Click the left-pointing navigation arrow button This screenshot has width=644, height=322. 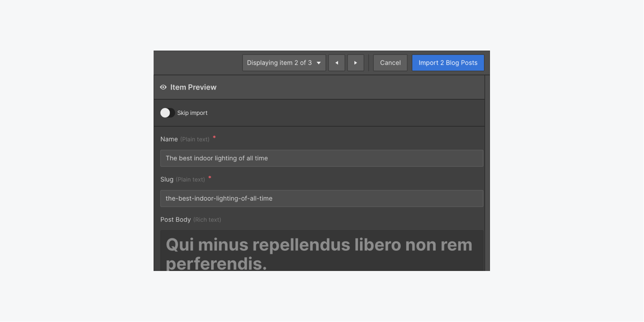tap(336, 63)
